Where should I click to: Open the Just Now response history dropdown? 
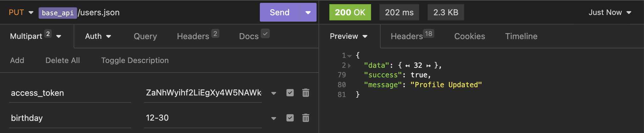click(610, 12)
